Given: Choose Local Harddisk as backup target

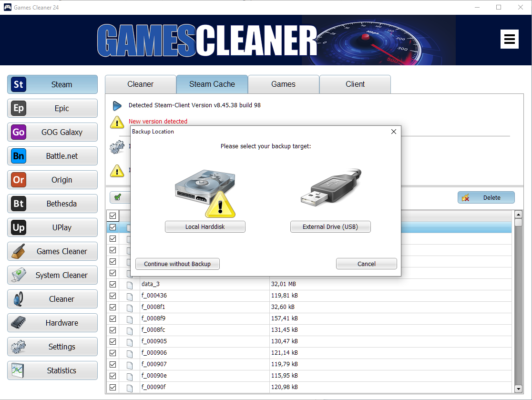Looking at the screenshot, I should pos(205,226).
